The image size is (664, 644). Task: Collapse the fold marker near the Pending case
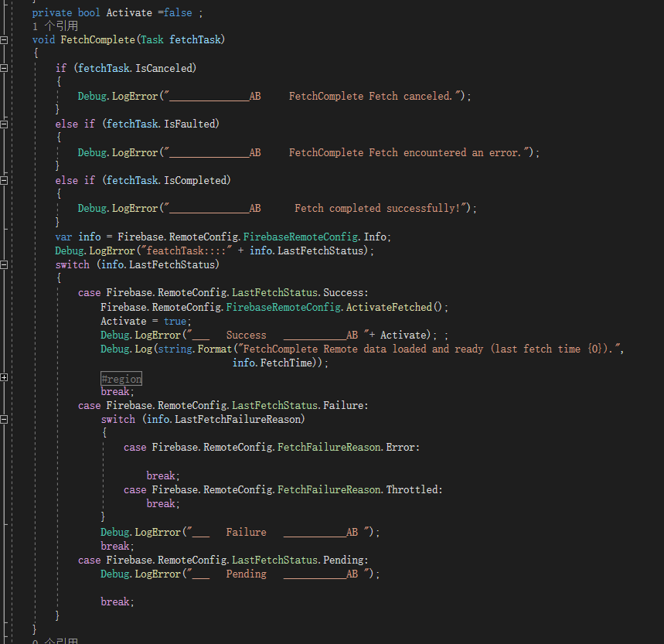(x=4, y=559)
